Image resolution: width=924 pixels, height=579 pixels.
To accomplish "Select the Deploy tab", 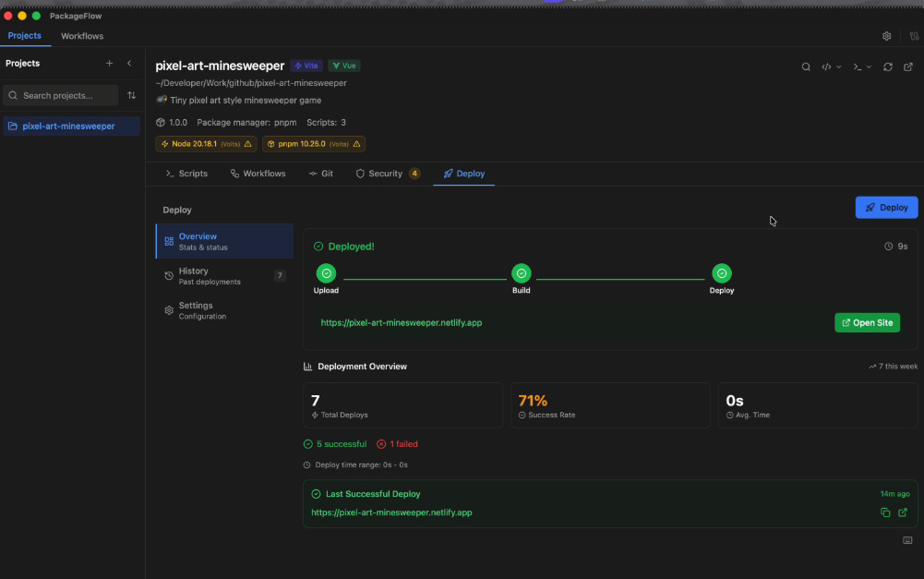I will pyautogui.click(x=463, y=174).
